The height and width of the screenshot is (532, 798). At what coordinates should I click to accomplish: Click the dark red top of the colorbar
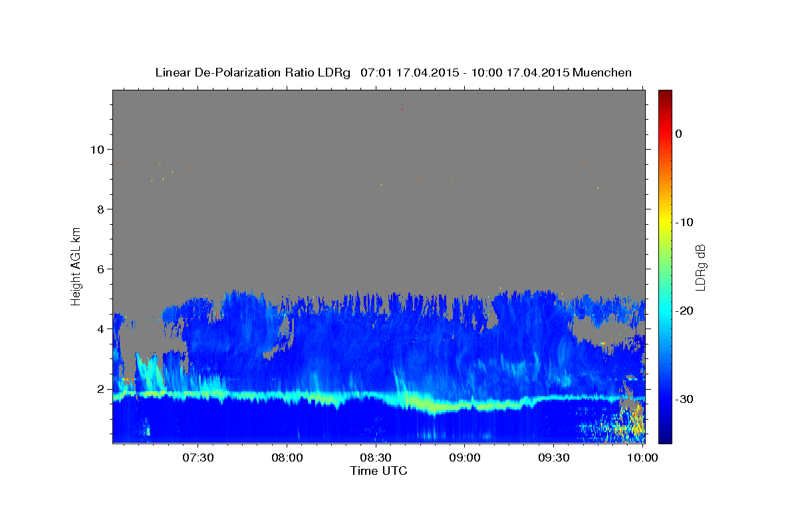665,95
